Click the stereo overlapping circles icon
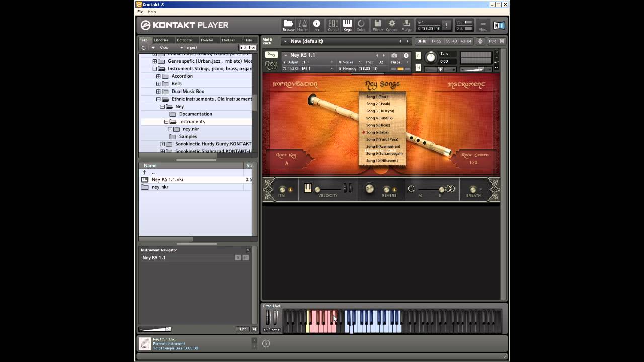 coord(450,189)
